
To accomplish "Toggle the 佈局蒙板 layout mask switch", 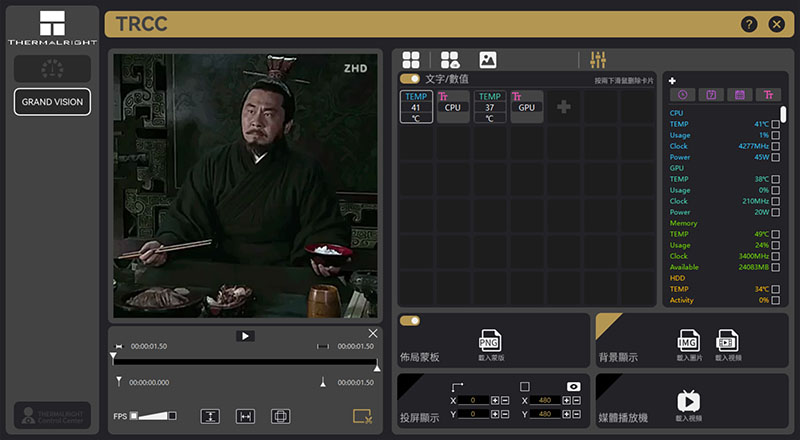I will [x=410, y=321].
